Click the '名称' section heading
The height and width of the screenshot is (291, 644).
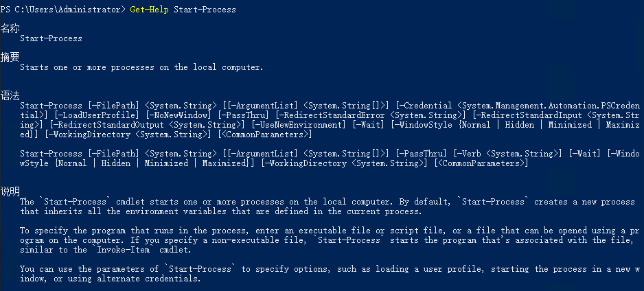10,27
